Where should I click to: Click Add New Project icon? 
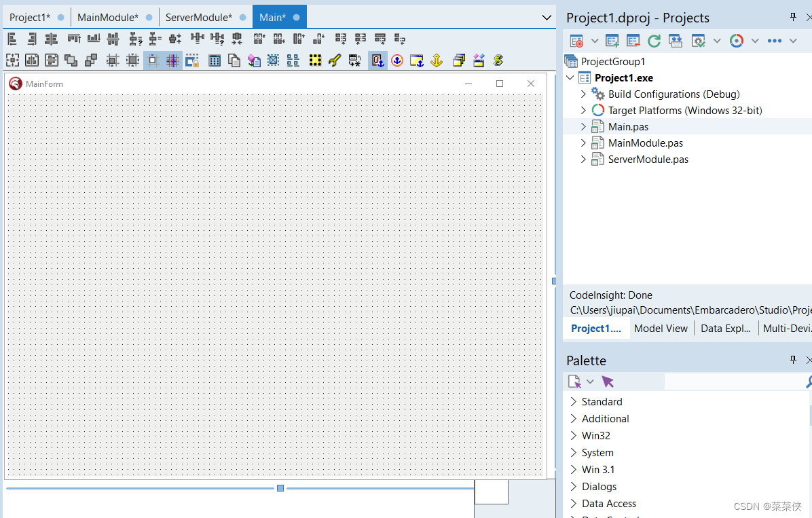[x=612, y=41]
